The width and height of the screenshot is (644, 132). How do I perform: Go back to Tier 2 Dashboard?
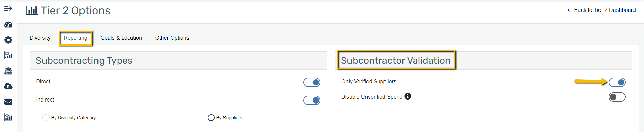[602, 10]
